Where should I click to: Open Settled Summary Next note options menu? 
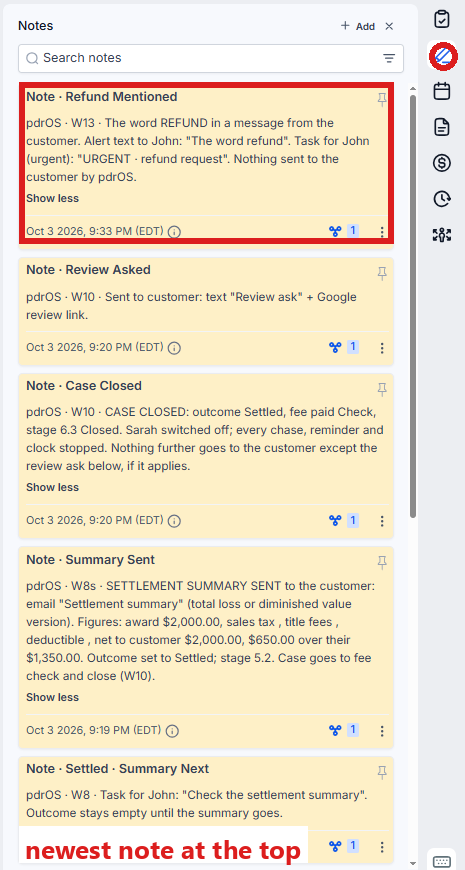382,847
